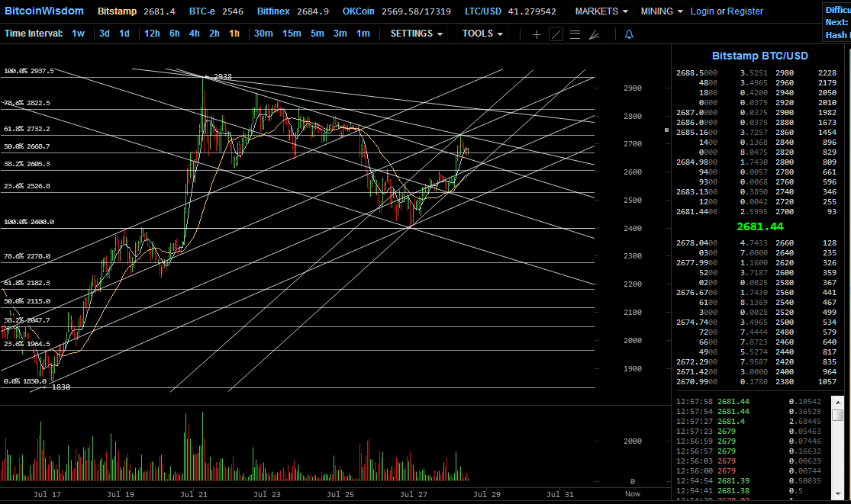Click the 12:57:58 trade entry
Viewport: 851px width, 504px height.
point(749,402)
